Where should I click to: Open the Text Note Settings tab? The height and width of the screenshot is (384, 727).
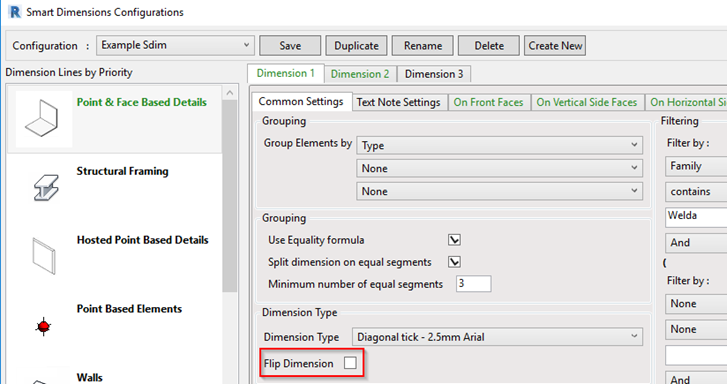(398, 102)
